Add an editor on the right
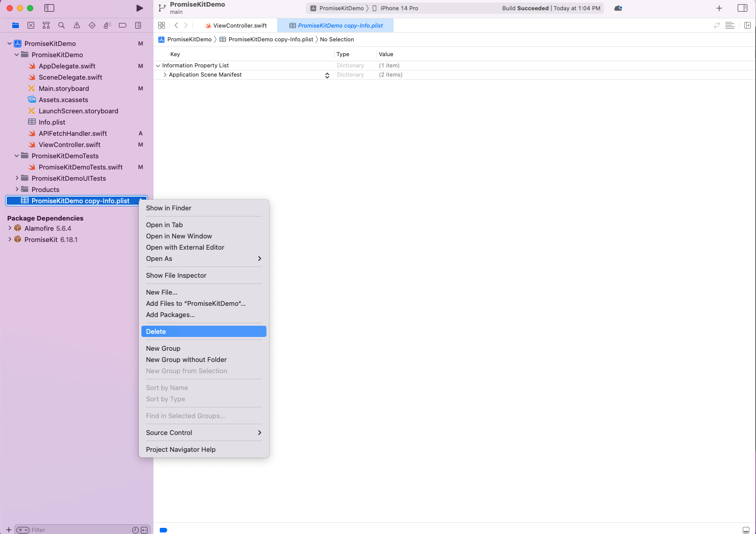This screenshot has height=534, width=756. 747,25
